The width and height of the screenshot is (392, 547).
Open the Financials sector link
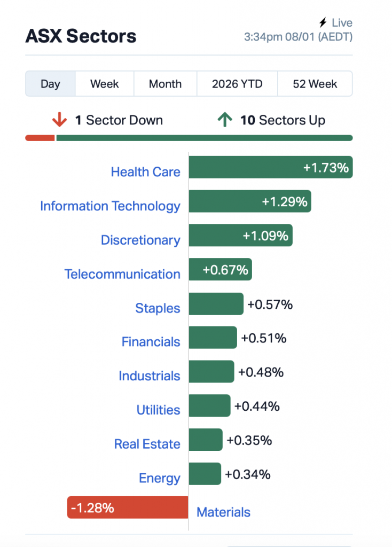(x=151, y=342)
